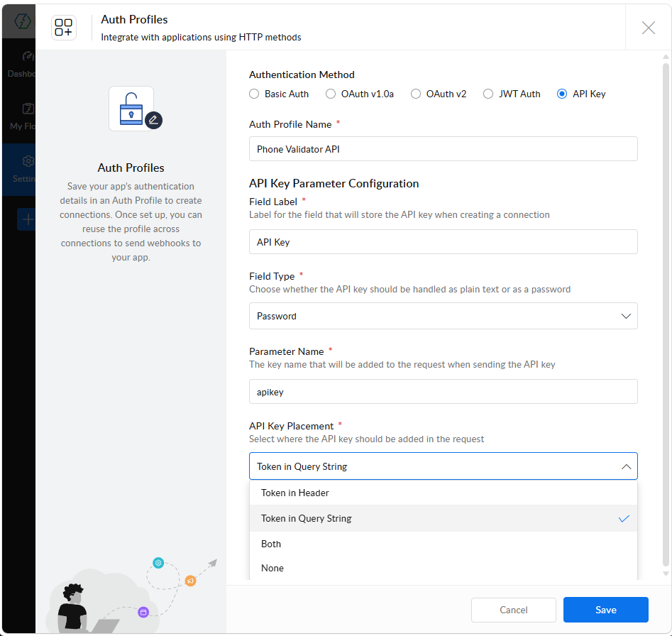Viewport: 672px width, 636px height.
Task: Click the scrollbar down arrow
Action: pyautogui.click(x=666, y=574)
